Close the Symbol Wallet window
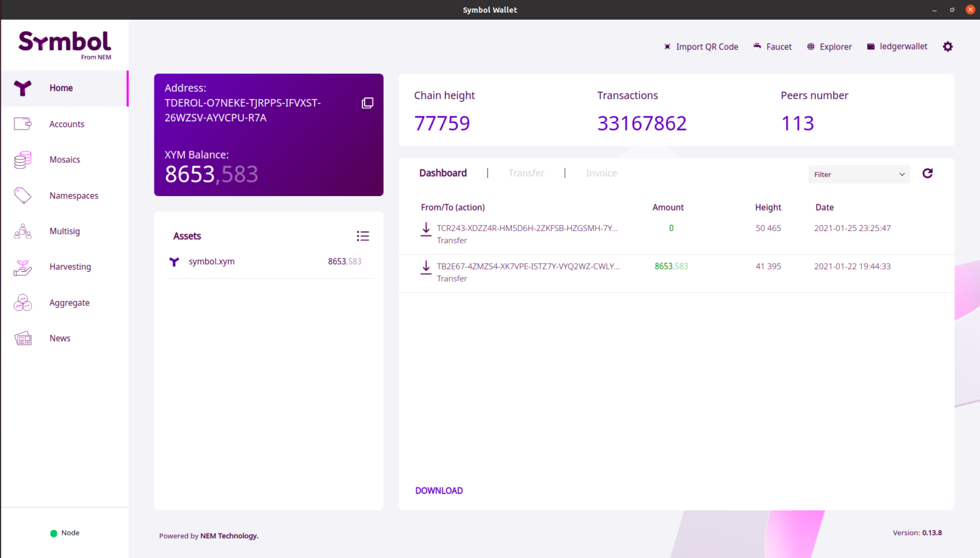Image resolution: width=980 pixels, height=558 pixels. [x=970, y=10]
